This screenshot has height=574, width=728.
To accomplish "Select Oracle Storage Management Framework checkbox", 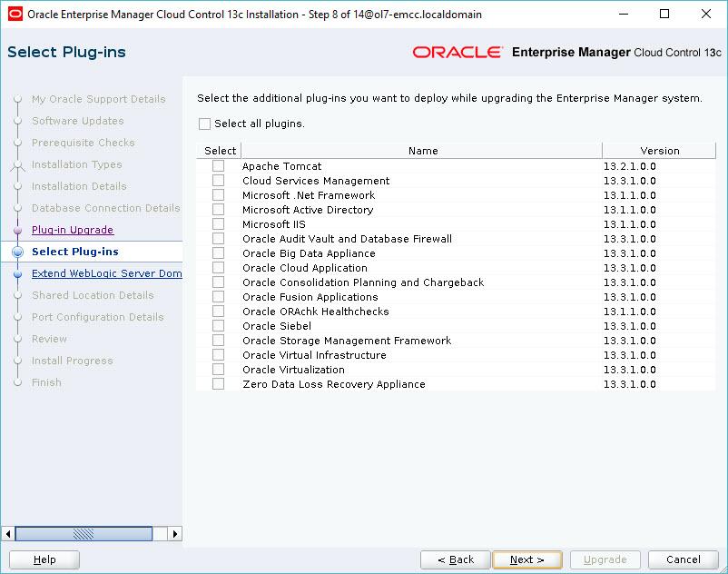I will coord(218,341).
